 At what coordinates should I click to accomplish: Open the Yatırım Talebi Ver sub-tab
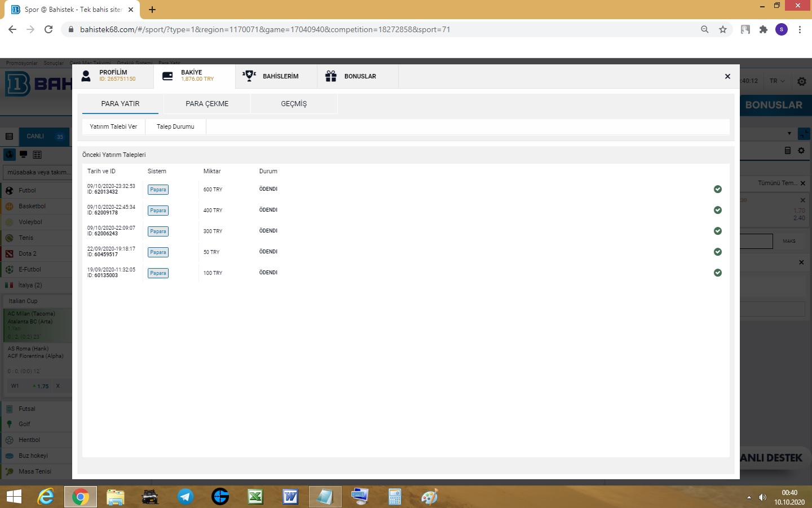click(113, 126)
